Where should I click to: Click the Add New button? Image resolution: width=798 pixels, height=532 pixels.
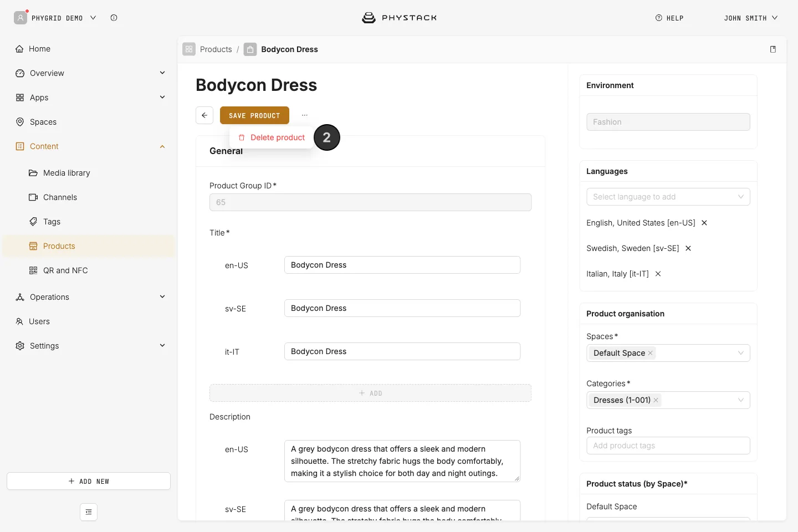tap(89, 481)
